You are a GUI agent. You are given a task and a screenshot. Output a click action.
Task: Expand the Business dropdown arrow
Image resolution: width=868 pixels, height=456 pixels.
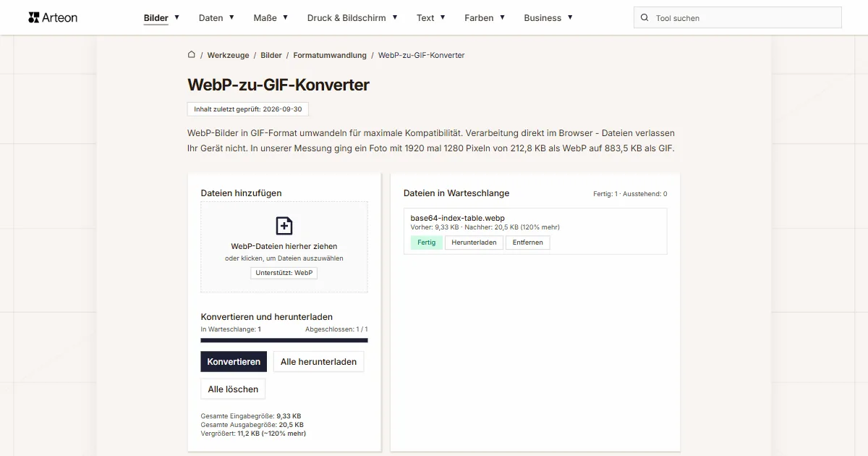point(570,17)
